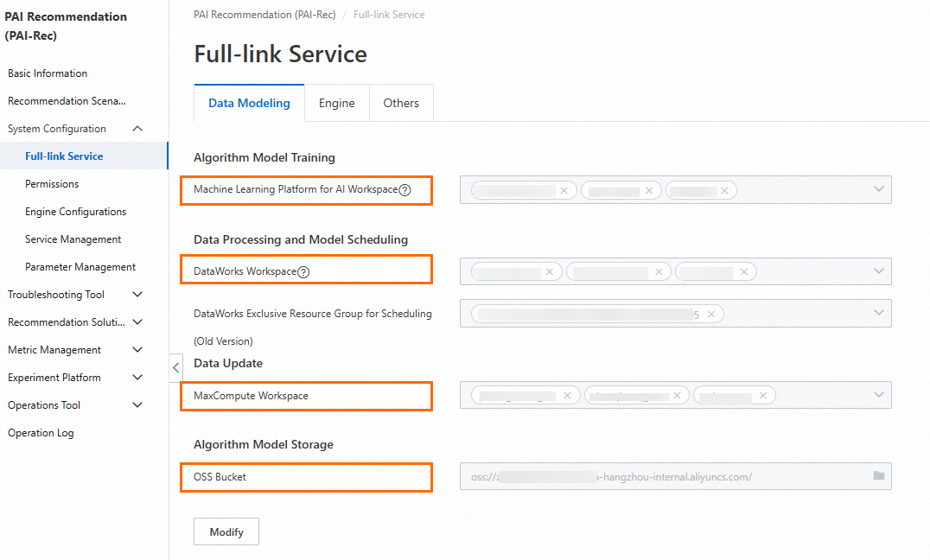Expand the AI Workspace dropdown arrow
Viewport: 930px width, 560px height.
(x=879, y=189)
